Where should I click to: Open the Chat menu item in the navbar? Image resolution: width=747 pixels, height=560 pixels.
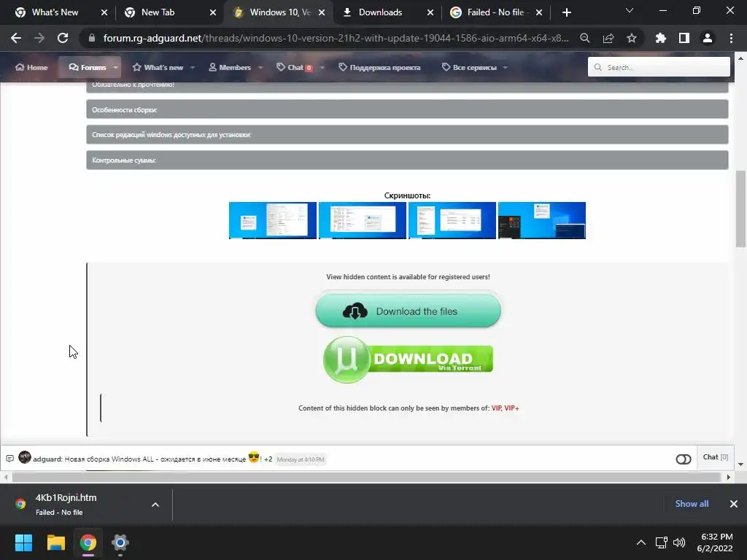click(x=295, y=68)
